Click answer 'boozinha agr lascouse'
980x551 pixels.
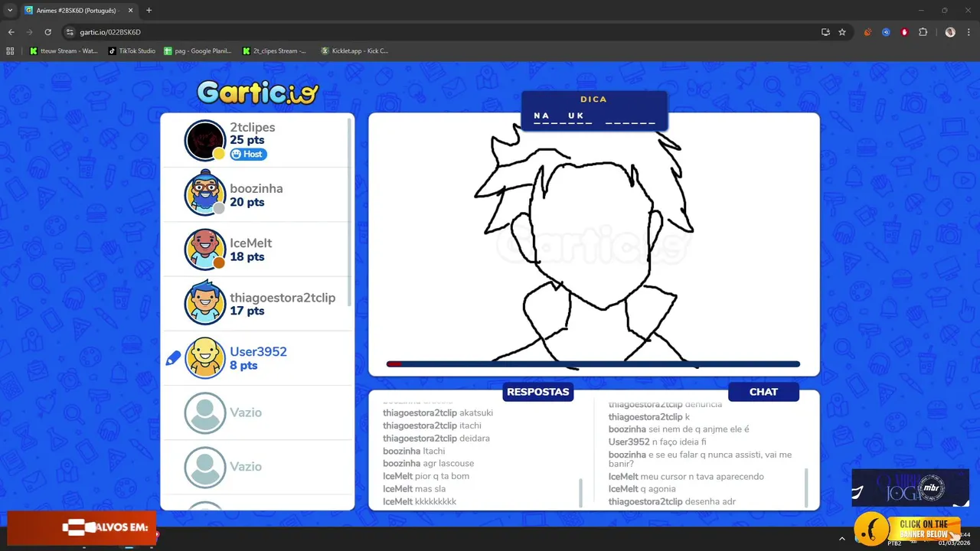(x=428, y=464)
